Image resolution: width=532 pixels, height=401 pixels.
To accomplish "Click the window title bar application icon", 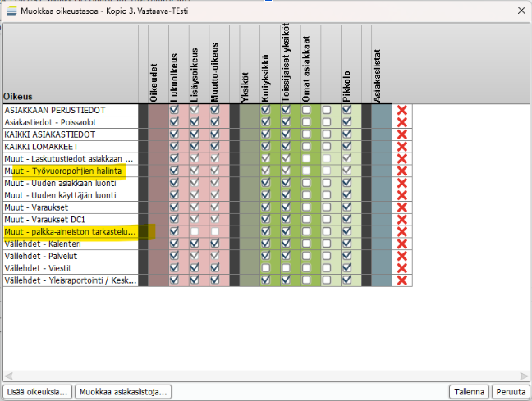I will coord(11,11).
